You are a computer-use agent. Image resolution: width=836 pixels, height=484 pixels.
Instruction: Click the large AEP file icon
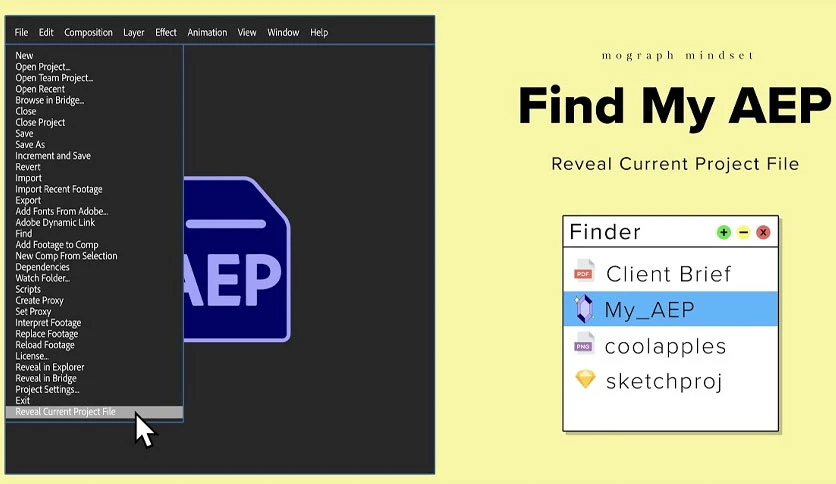(x=237, y=259)
